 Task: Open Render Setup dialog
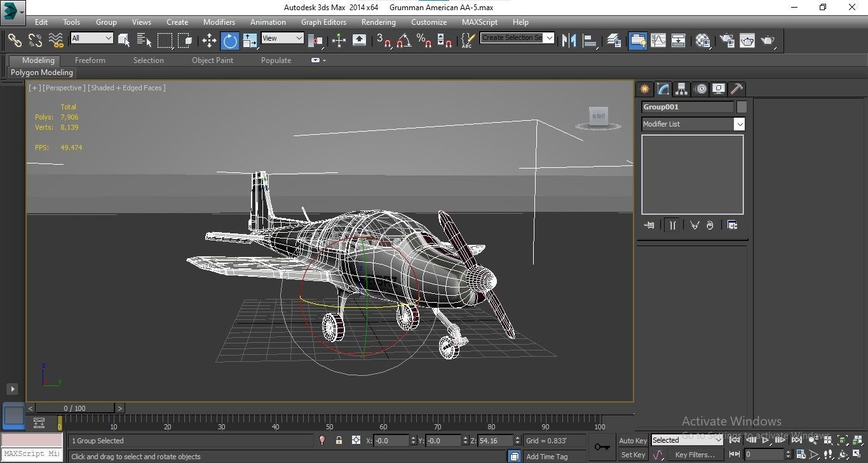point(726,41)
